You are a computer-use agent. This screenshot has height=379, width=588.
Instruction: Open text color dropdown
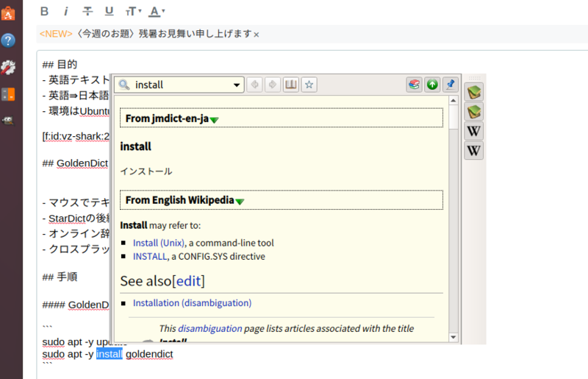pyautogui.click(x=157, y=12)
